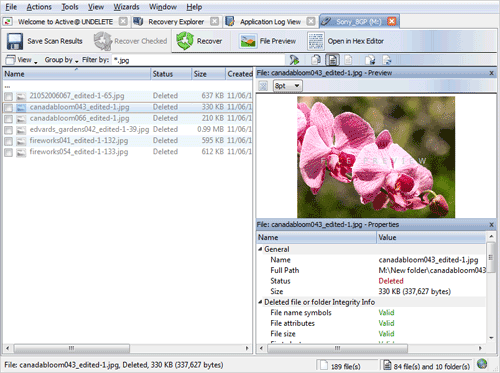This screenshot has width=500, height=373.
Task: Open the Wizards menu
Action: [x=126, y=7]
